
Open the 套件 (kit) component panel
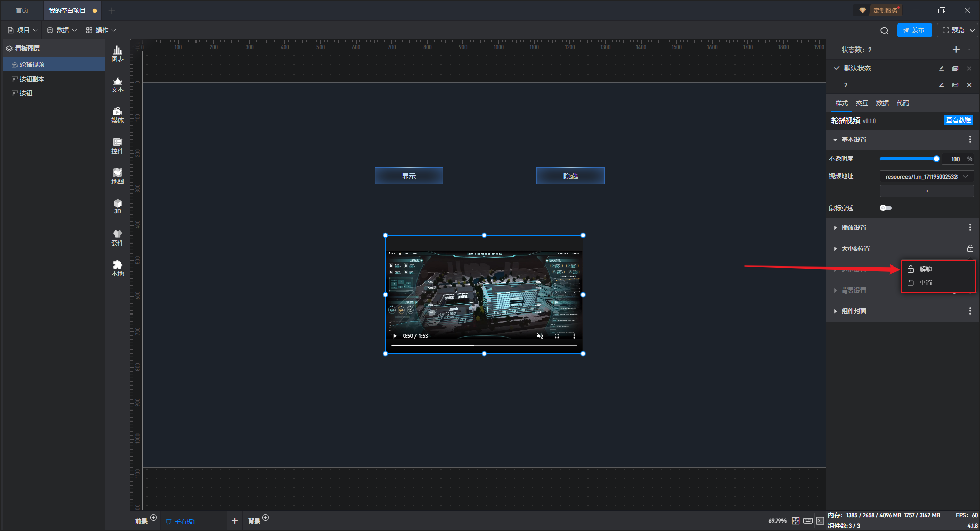click(117, 237)
